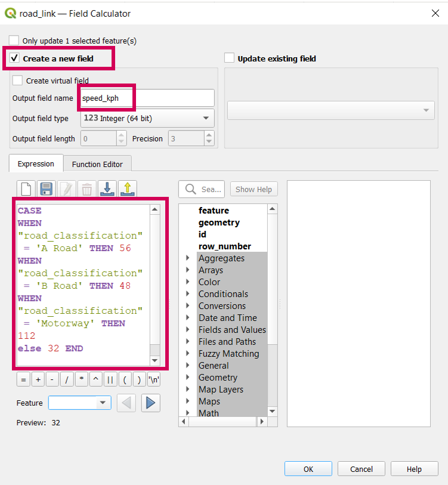
Task: Click the clear editor (new expression) icon
Action: pyautogui.click(x=26, y=189)
